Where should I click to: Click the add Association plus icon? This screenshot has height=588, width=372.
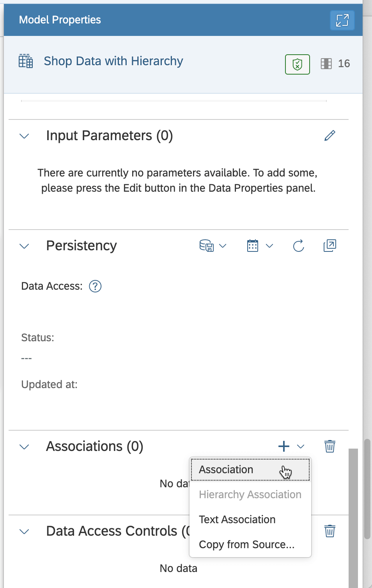point(283,446)
